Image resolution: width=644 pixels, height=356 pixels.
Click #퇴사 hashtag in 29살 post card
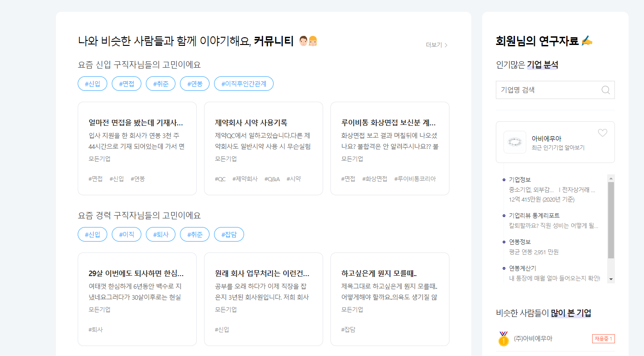pos(96,330)
